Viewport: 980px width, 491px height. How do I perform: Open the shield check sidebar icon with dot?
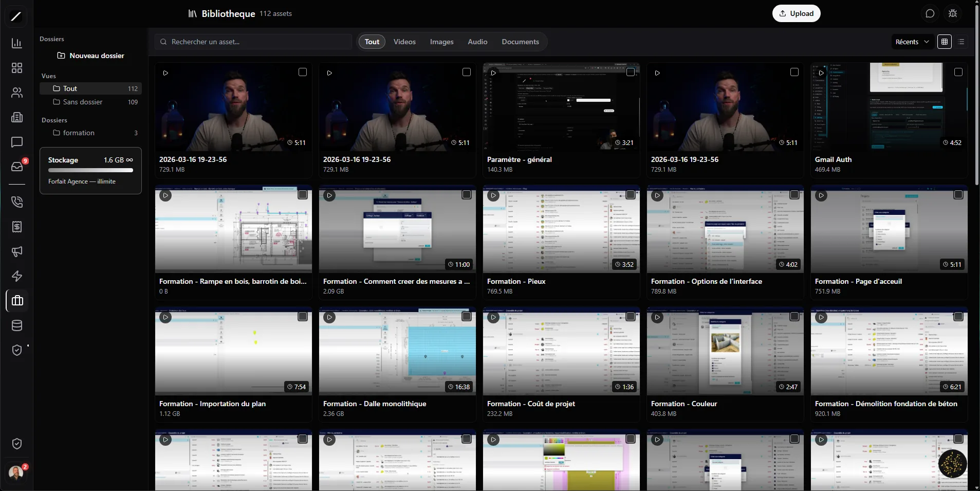pyautogui.click(x=17, y=350)
